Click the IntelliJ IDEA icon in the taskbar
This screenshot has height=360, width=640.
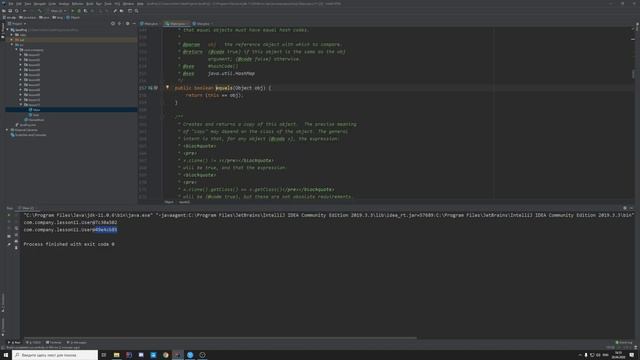point(178,355)
